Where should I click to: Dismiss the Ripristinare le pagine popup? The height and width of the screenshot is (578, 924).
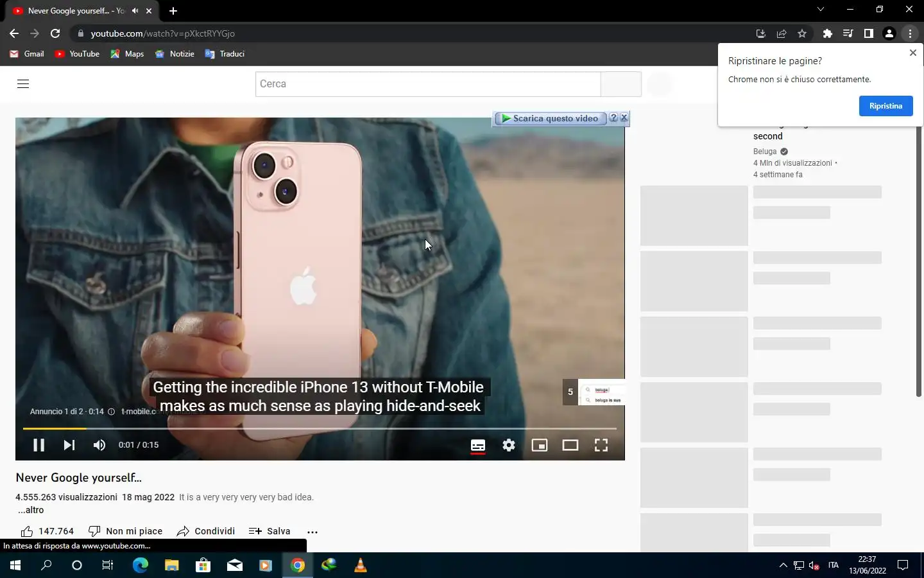(x=912, y=53)
